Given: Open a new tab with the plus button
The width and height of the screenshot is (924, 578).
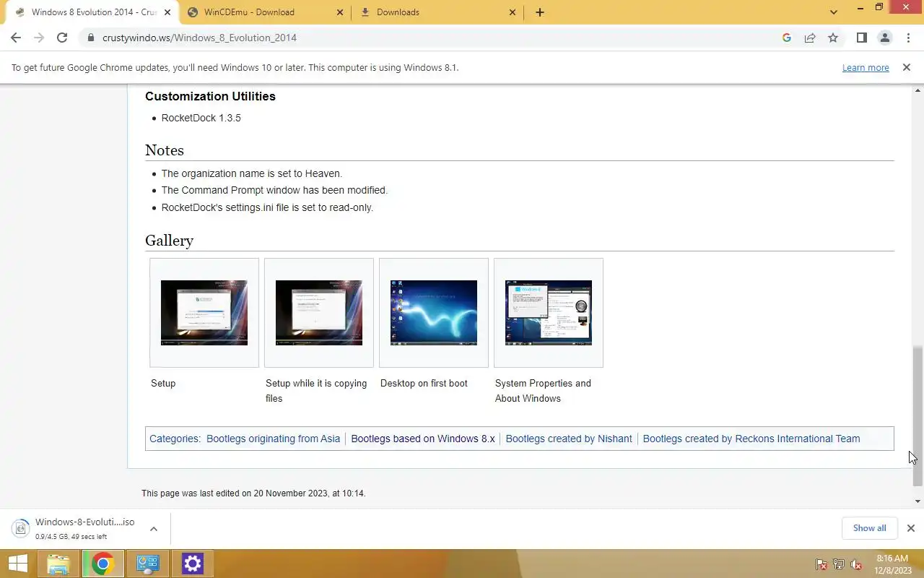Looking at the screenshot, I should click(539, 12).
